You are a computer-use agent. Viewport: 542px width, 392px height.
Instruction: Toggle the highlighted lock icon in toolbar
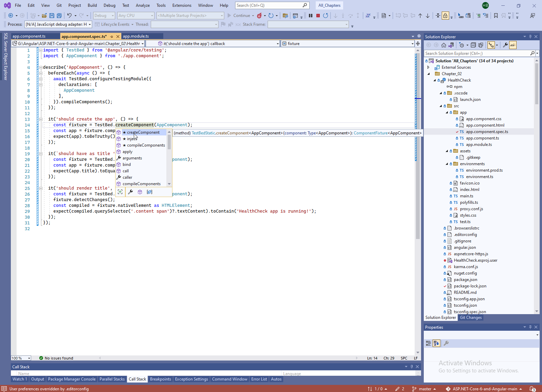click(x=445, y=16)
